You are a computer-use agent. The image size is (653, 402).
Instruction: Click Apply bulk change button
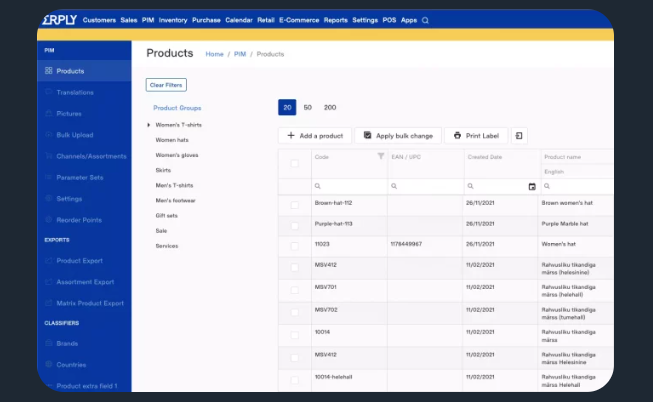click(x=398, y=136)
